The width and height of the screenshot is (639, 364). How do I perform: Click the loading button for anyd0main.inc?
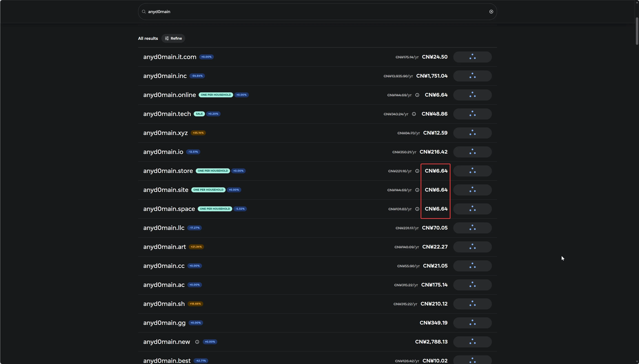coord(472,76)
